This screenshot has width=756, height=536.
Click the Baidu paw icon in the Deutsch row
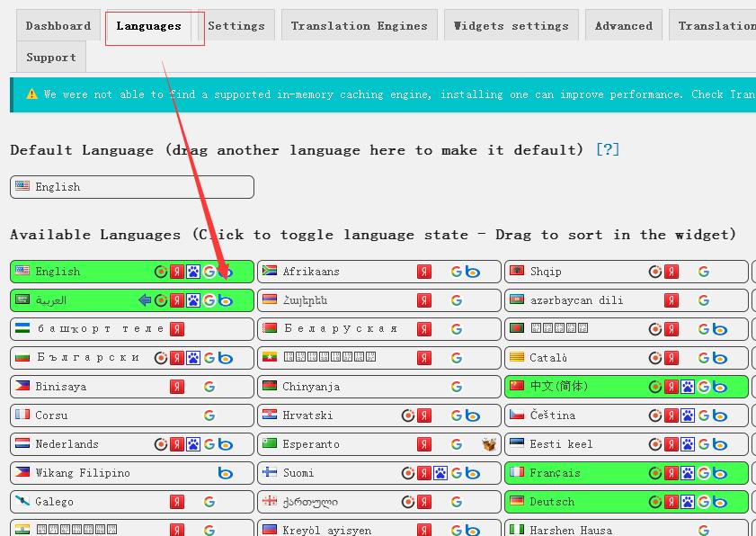click(x=688, y=502)
